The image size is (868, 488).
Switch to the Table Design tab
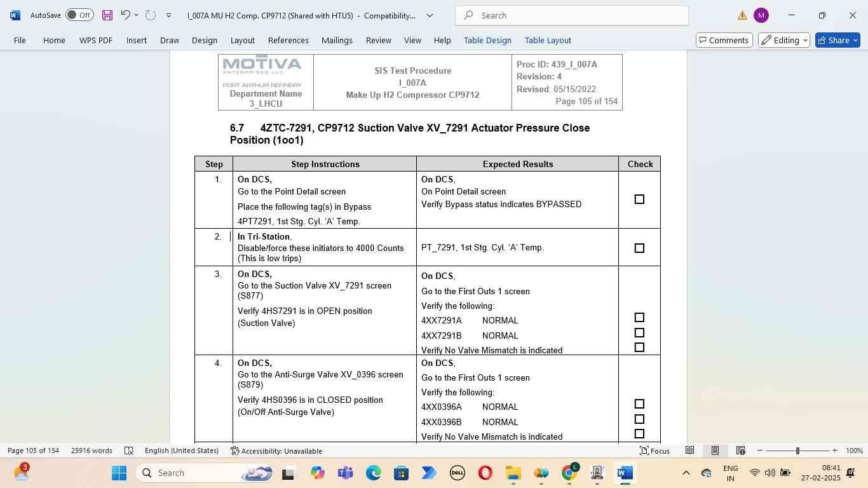(x=487, y=40)
